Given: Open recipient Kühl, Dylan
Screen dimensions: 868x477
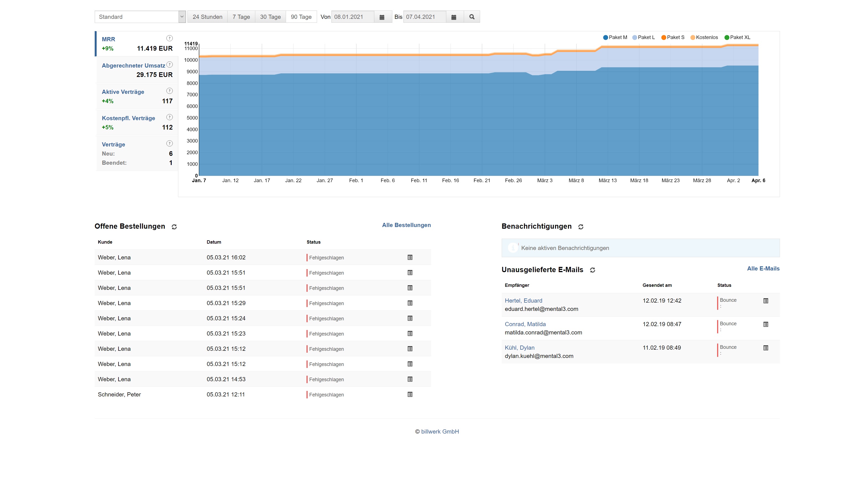Looking at the screenshot, I should tap(519, 348).
